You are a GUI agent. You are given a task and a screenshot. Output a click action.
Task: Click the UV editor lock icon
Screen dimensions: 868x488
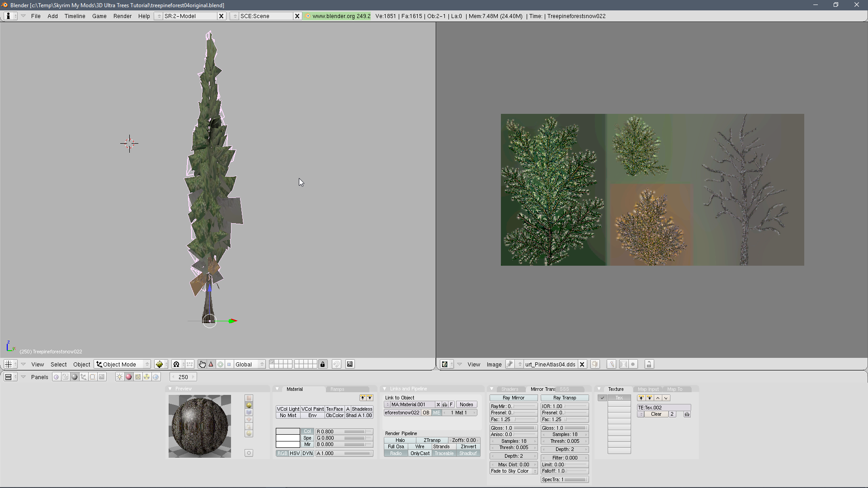pos(649,364)
